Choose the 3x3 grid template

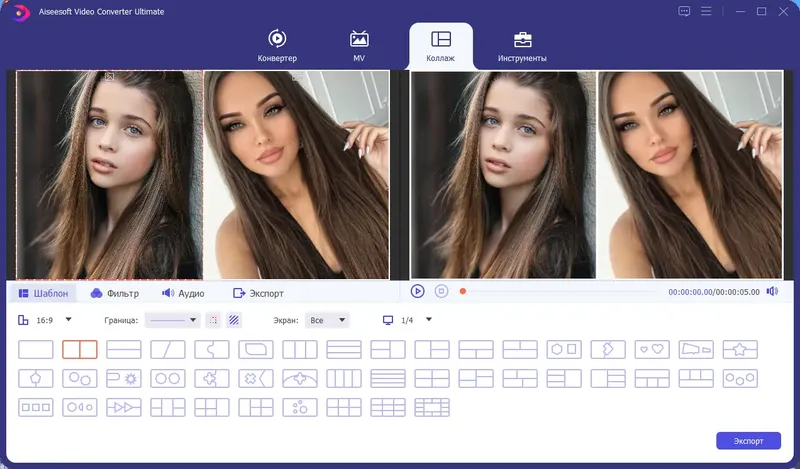coord(388,408)
